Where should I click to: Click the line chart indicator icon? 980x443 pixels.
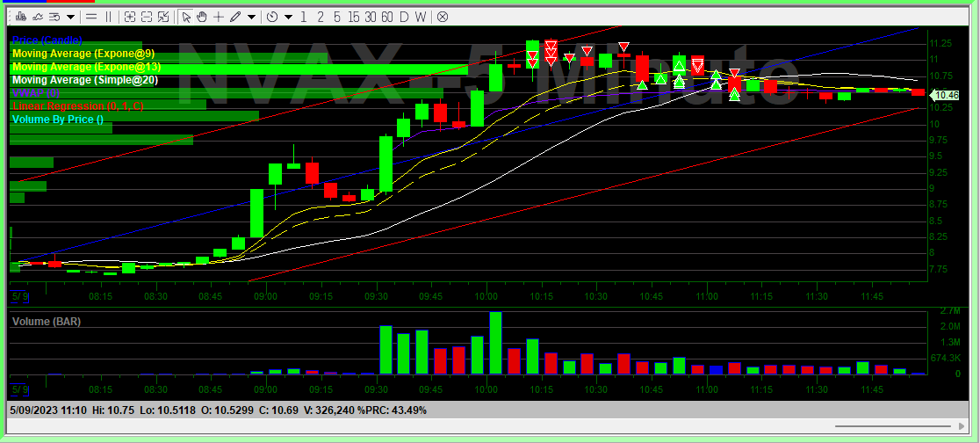[x=38, y=17]
